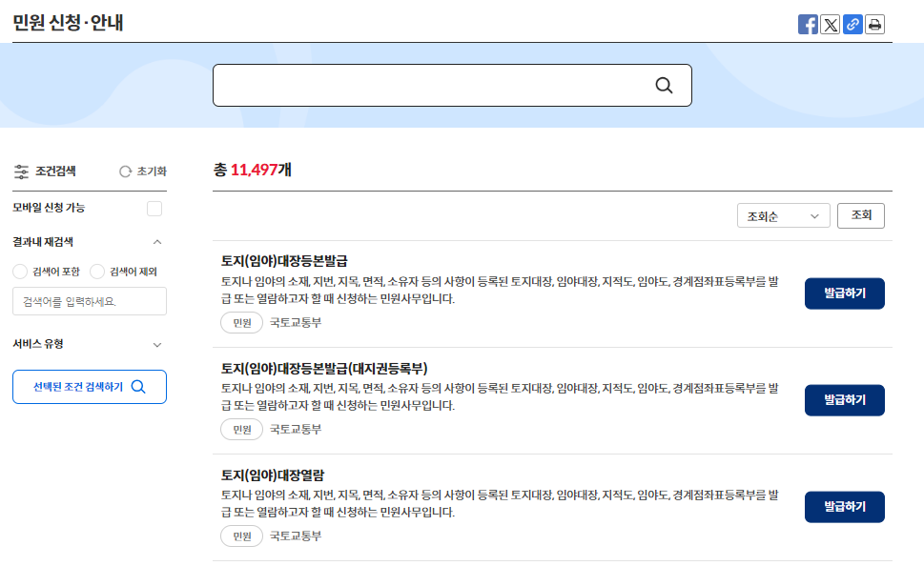Click the 검색어를 입력하세요 input field
Viewport: 924px width, 566px height.
pyautogui.click(x=89, y=301)
